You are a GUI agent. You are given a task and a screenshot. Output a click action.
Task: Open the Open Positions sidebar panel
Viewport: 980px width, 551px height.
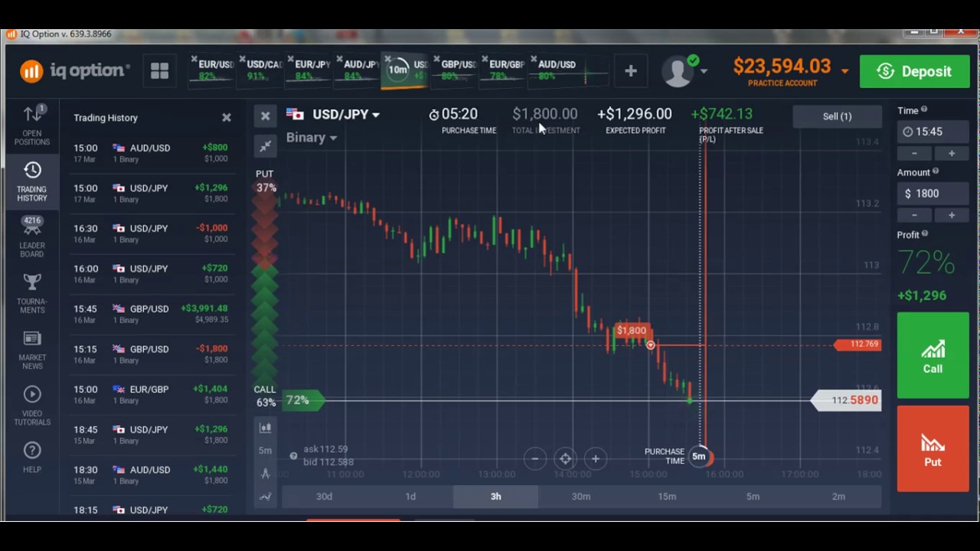coord(32,126)
